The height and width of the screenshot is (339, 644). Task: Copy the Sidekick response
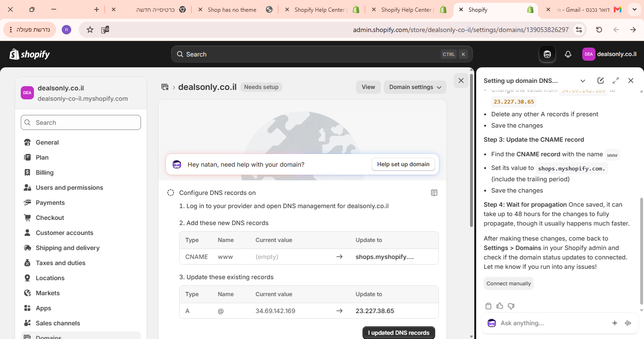click(x=488, y=306)
